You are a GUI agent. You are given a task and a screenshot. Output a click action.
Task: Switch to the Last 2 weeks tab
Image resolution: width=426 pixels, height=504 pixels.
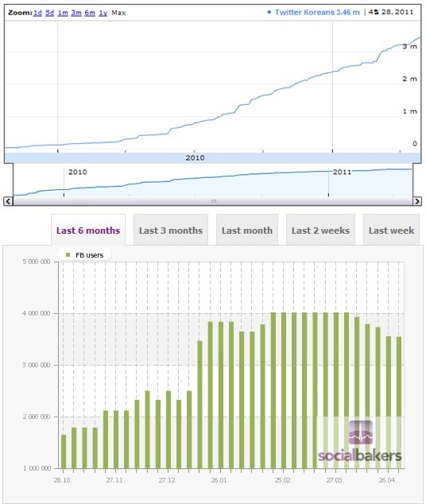(320, 231)
